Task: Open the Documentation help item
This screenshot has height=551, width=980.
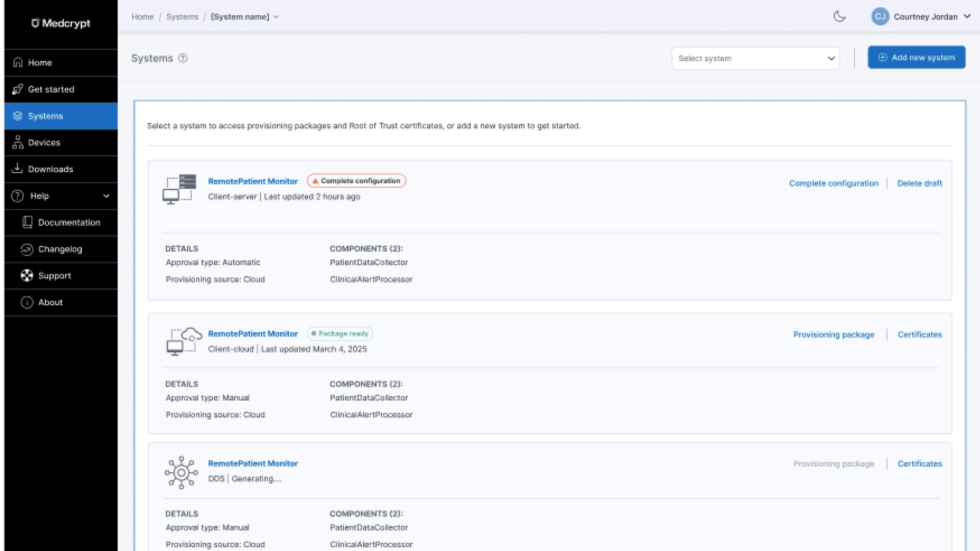Action: click(69, 223)
